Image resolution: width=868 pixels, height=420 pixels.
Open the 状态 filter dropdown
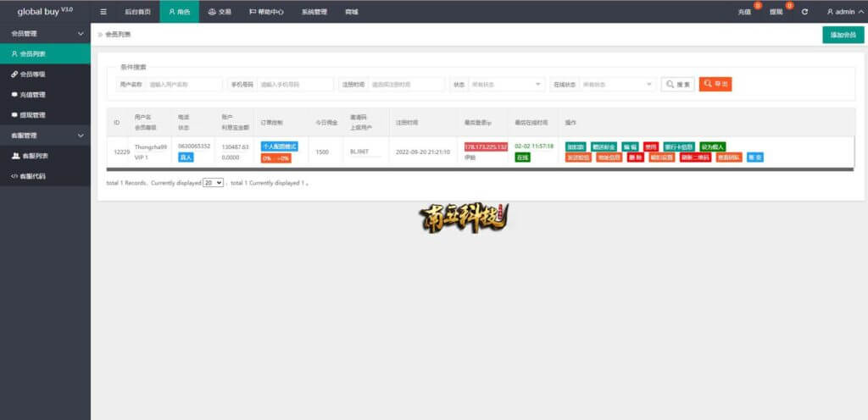click(x=507, y=85)
